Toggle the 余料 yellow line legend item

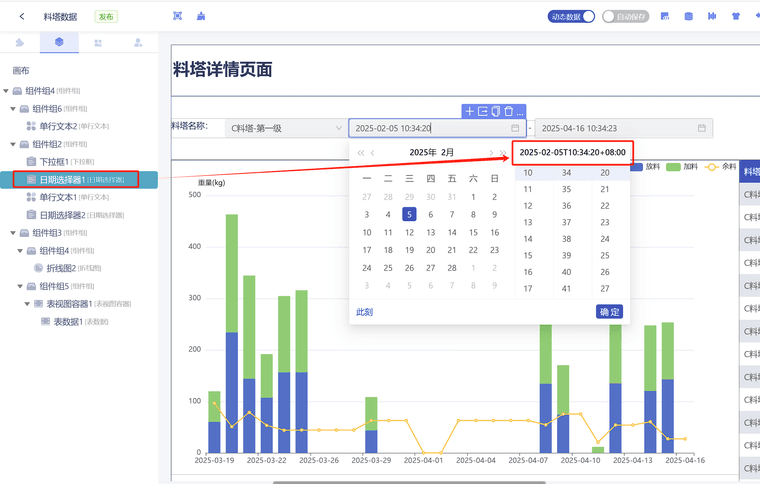pyautogui.click(x=720, y=167)
